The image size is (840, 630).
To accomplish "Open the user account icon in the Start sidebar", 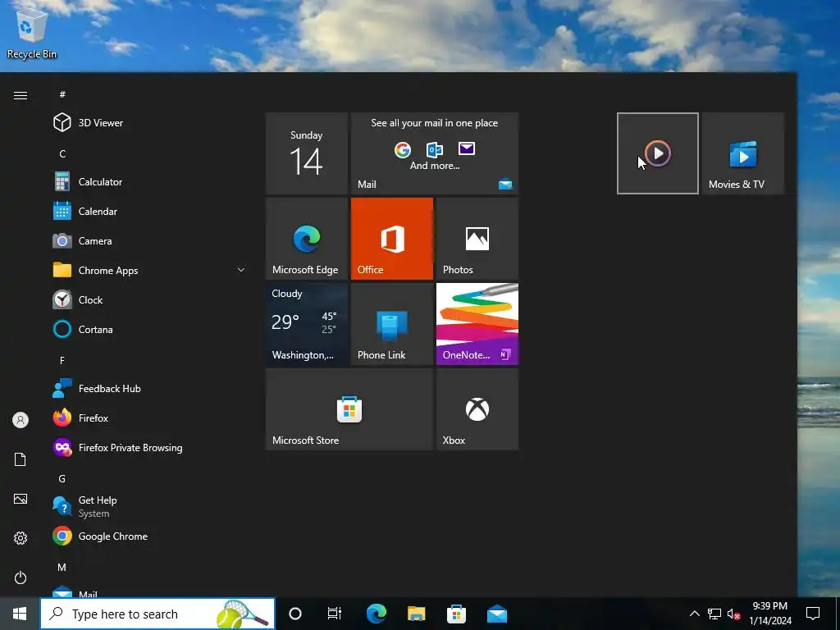I will tap(21, 420).
